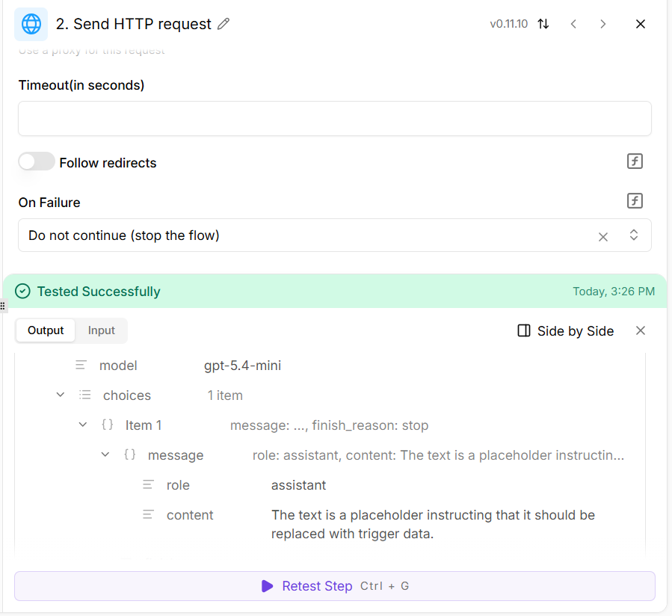Viewport: 672px width, 616px height.
Task: Click the choices list icon
Action: click(85, 395)
